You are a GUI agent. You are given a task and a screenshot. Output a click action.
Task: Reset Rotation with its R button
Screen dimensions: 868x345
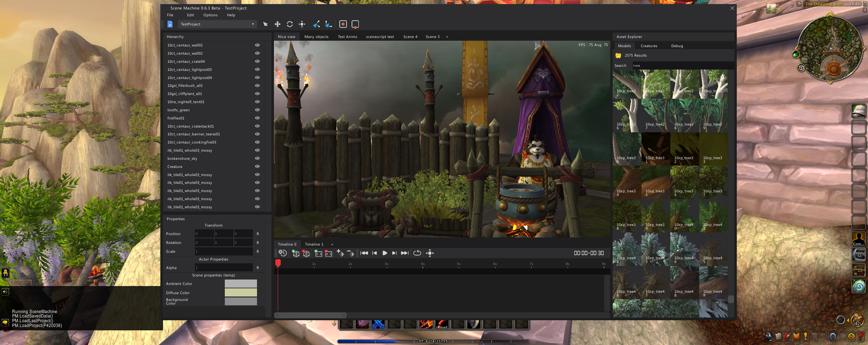(x=258, y=243)
